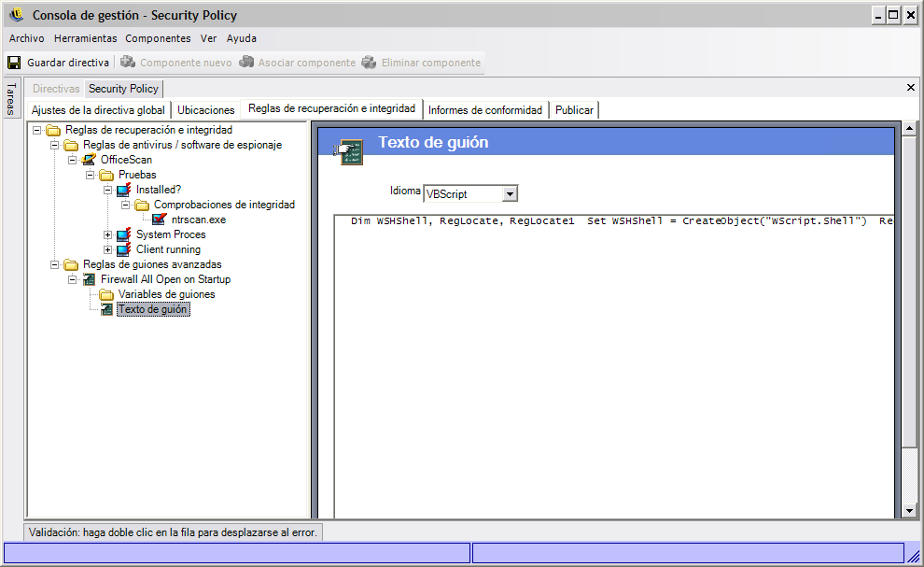Click the Firewall All Open on Startup script icon
Viewport: 924px width, 567px height.
tap(89, 279)
